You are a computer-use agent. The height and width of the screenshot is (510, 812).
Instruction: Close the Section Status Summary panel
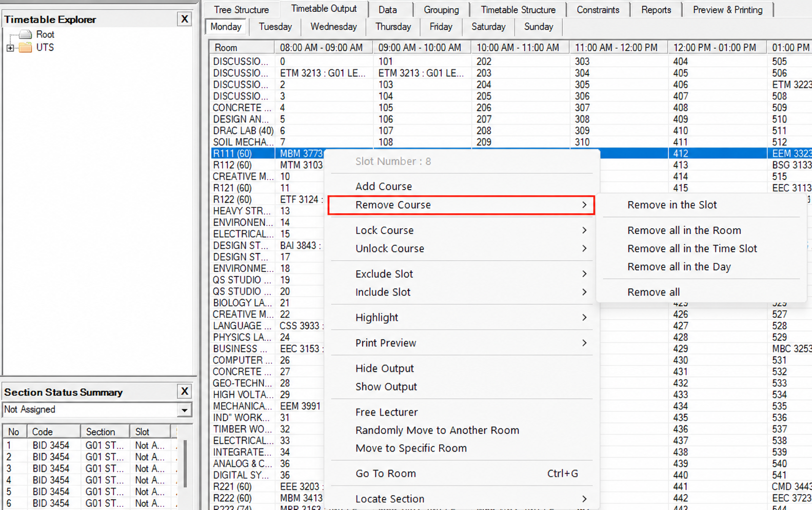(185, 391)
